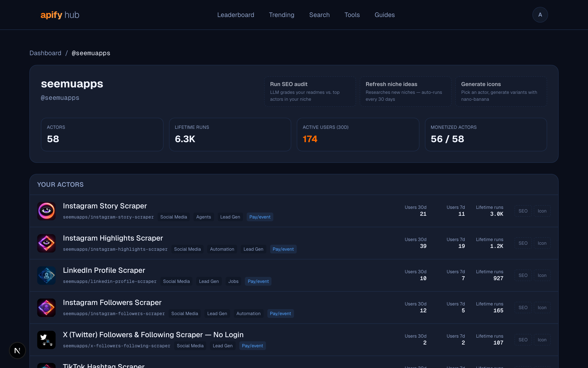Click SEO for Instagram Story Scraper
The height and width of the screenshot is (368, 588).
(523, 211)
